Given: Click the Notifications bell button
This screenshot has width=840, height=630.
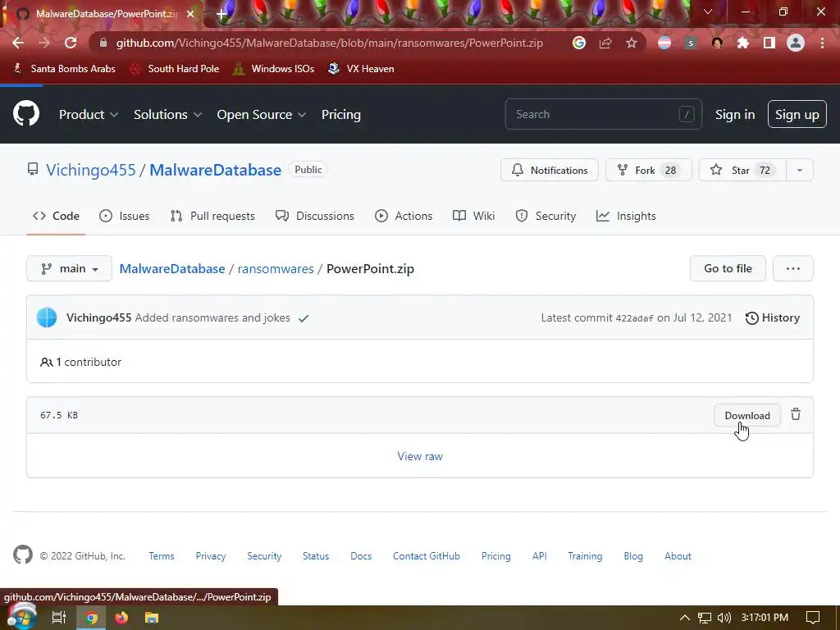Looking at the screenshot, I should pos(549,170).
